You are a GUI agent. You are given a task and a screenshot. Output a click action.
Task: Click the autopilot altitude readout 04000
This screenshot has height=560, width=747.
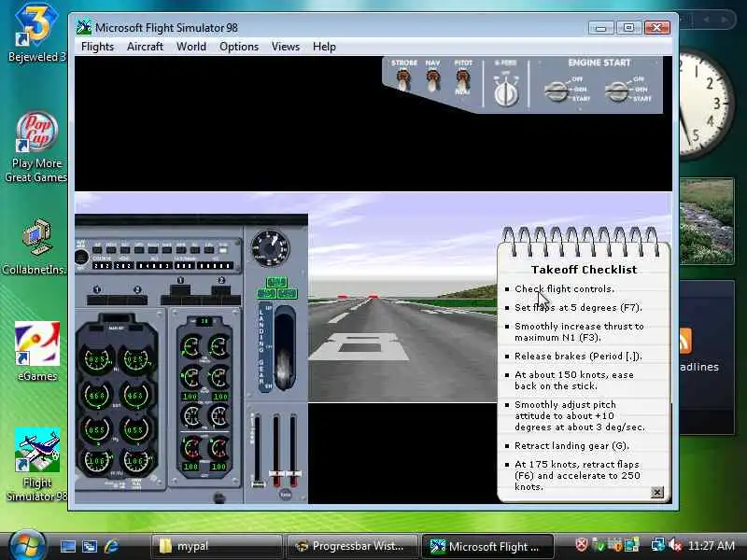[154, 266]
